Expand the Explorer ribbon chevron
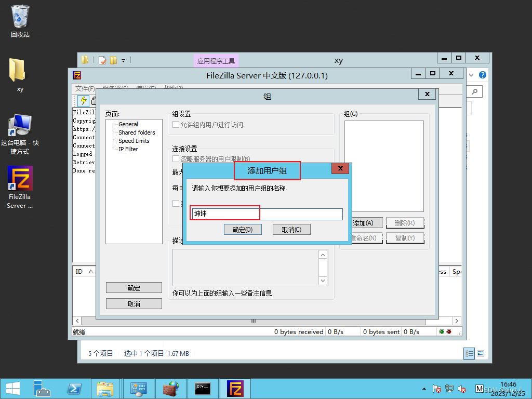The image size is (532, 399). 471,75
